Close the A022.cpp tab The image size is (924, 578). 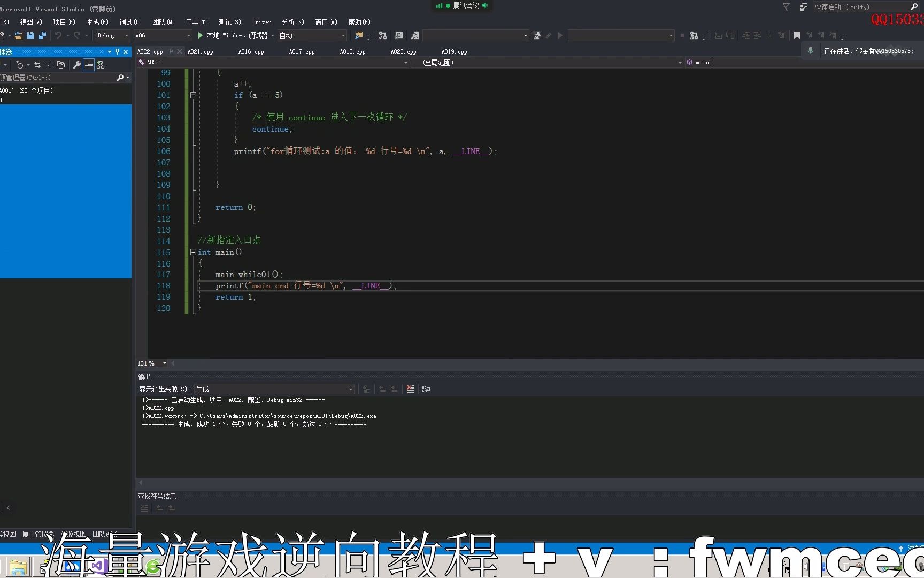click(180, 51)
